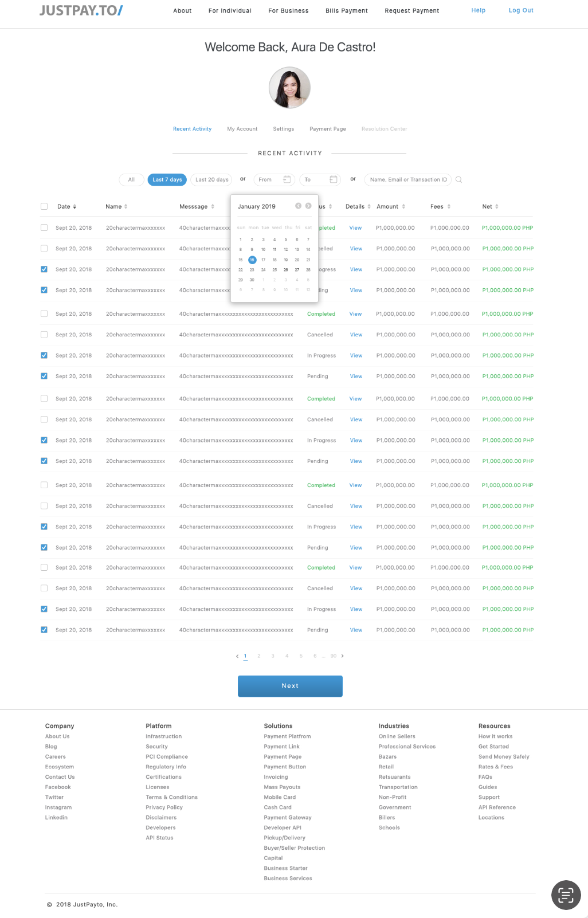588x918 pixels.
Task: Open the My Account tab
Action: 242,129
